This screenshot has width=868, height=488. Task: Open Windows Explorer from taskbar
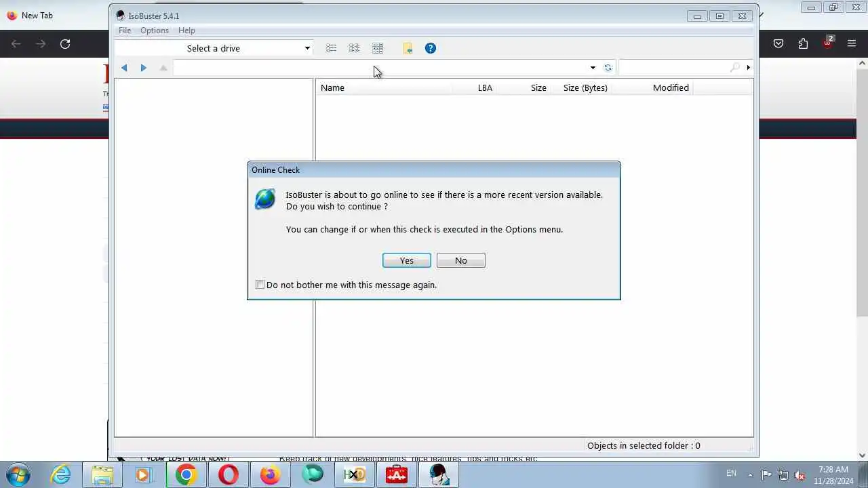click(x=102, y=474)
